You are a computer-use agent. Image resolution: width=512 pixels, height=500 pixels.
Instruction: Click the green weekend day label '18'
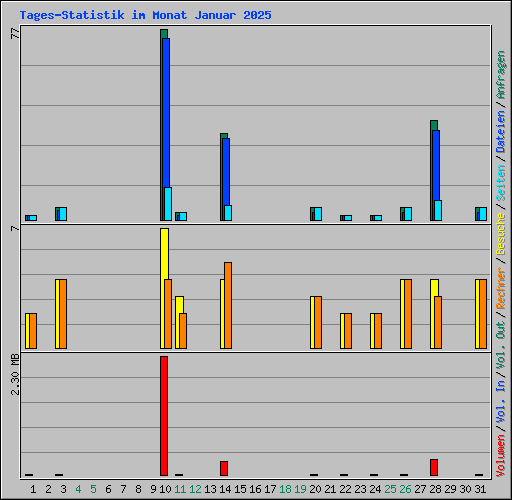pos(285,489)
